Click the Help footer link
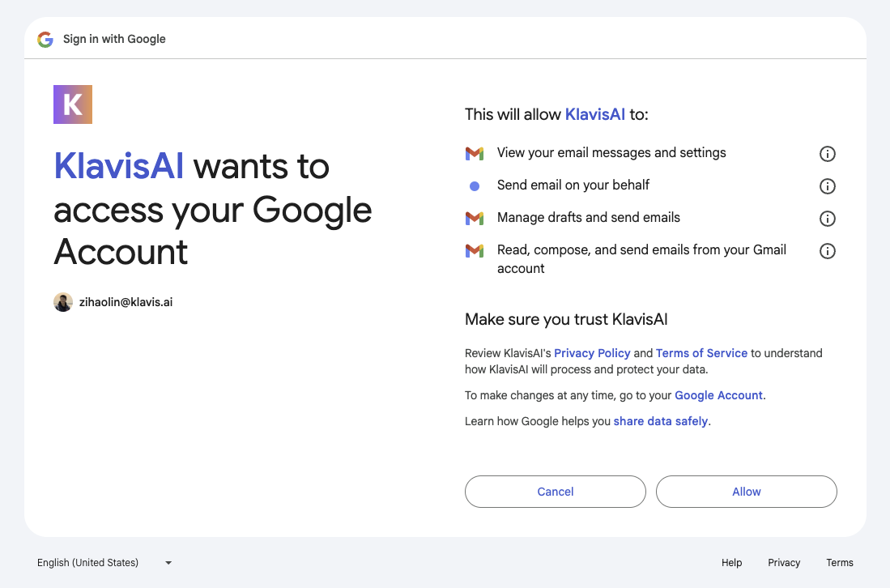This screenshot has width=890, height=588. [731, 563]
